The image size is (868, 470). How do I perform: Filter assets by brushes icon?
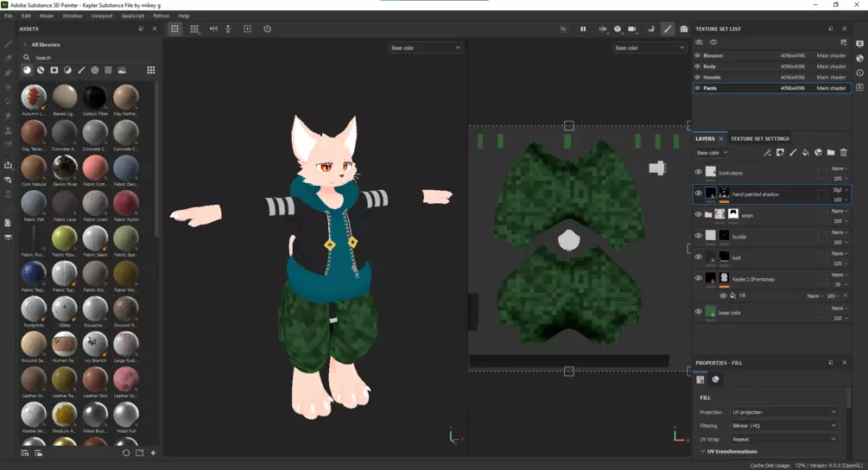point(81,70)
